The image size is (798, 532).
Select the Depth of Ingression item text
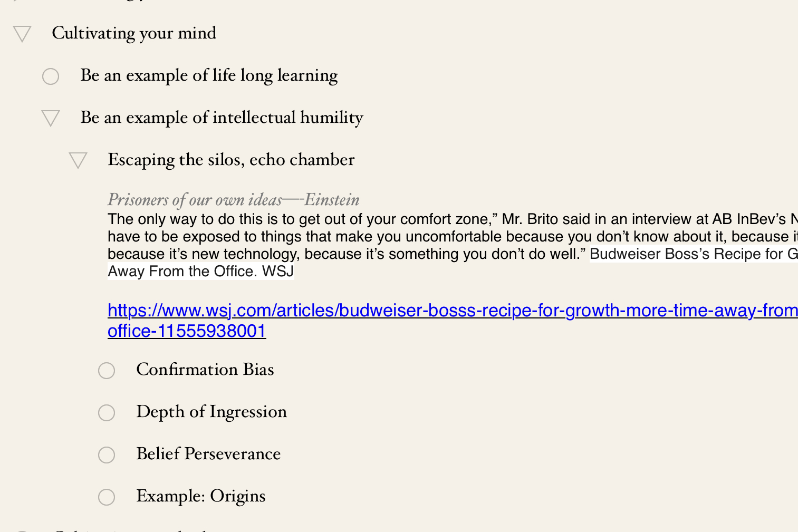[211, 412]
